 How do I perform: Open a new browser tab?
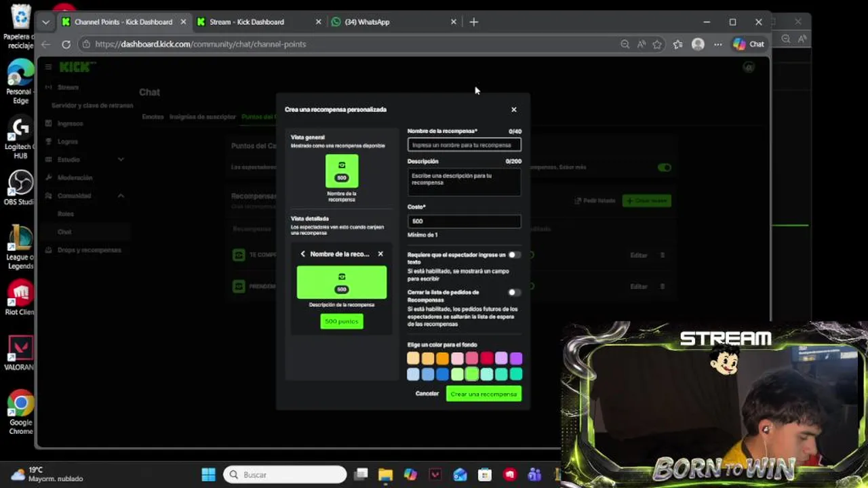474,22
